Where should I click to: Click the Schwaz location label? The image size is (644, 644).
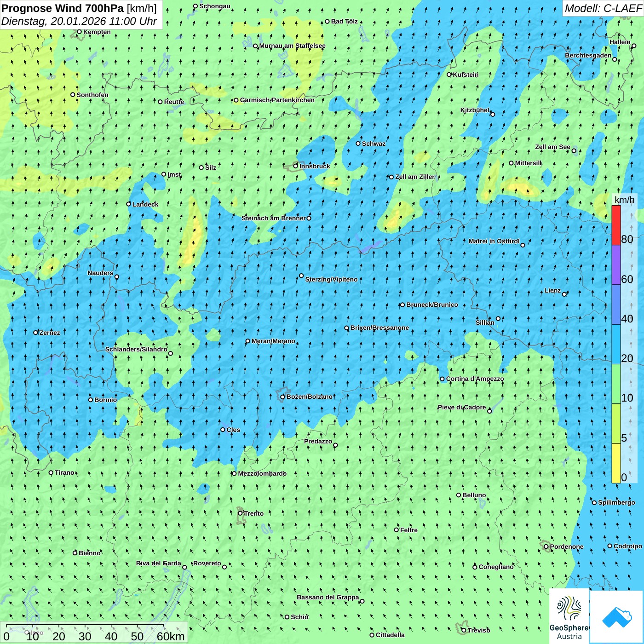coord(374,144)
